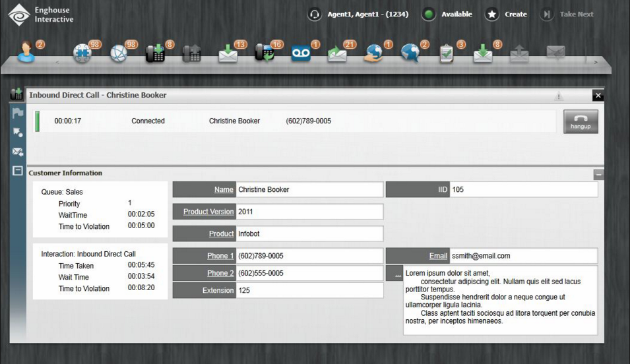Click the Email field ssmith@email.com
Image resolution: width=630 pixels, height=364 pixels.
[524, 256]
